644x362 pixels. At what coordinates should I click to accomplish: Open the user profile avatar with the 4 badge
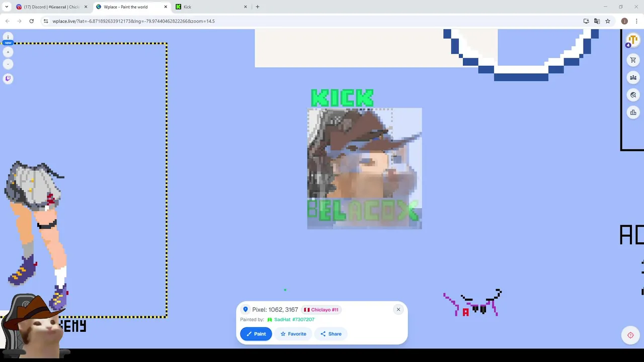[x=632, y=40]
